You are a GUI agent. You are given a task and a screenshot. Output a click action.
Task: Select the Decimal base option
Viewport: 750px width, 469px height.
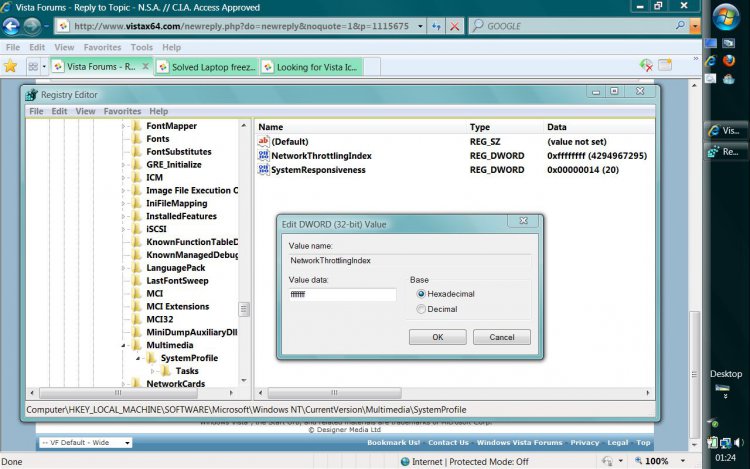(421, 309)
